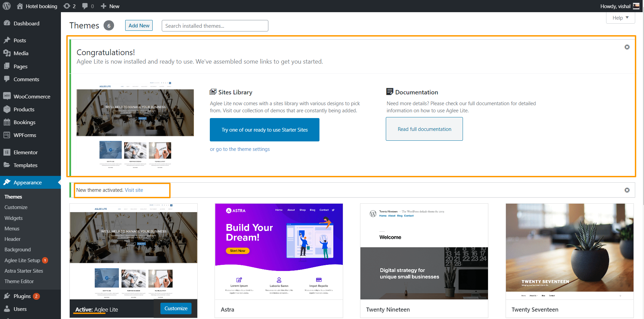
Task: Click Try one of our ready to use Starter Sites
Action: coord(265,130)
